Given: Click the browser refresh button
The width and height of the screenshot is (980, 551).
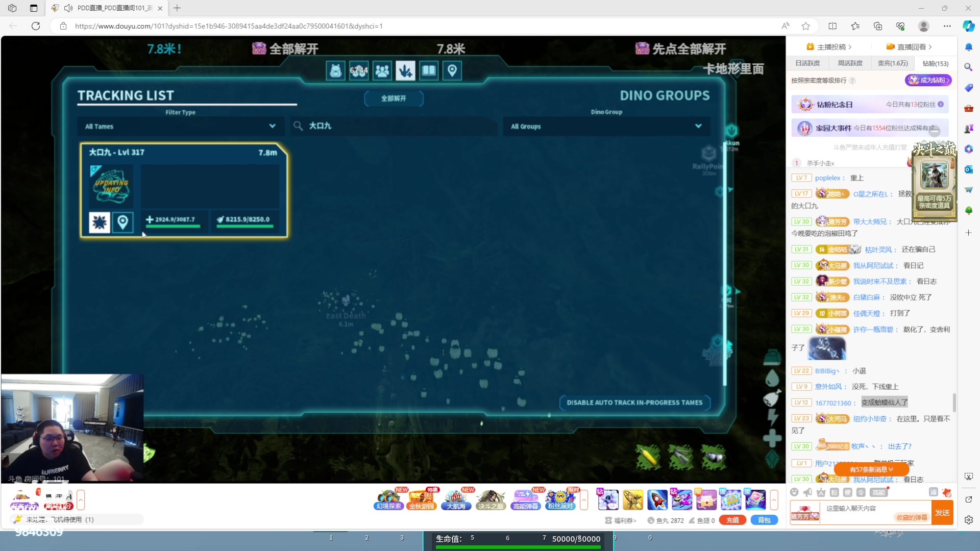Looking at the screenshot, I should 36,26.
